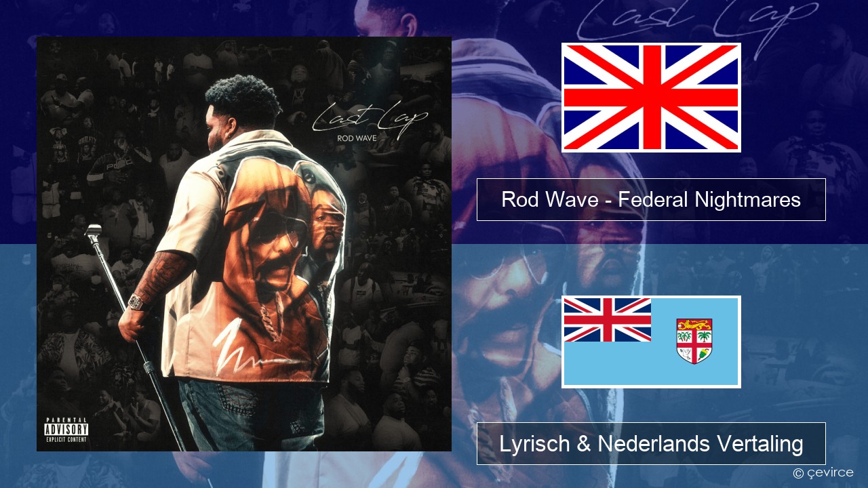Click the çevirce copyright watermark

click(823, 472)
